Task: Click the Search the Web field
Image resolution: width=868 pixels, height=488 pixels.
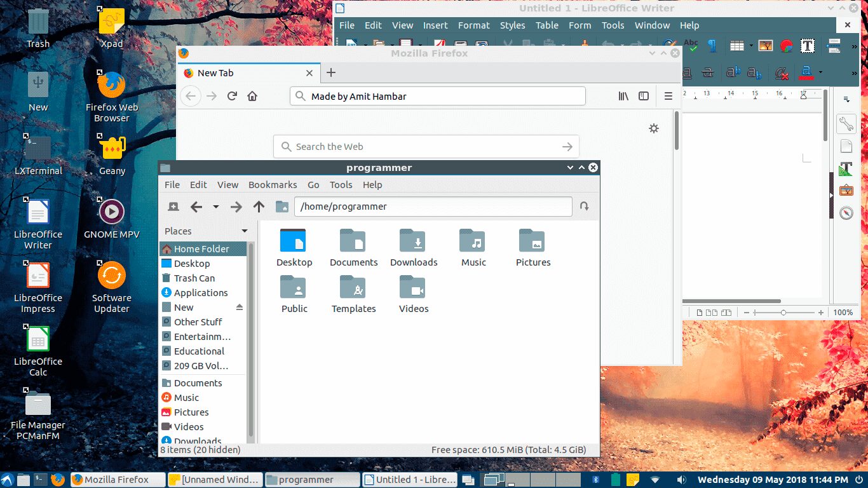Action: pyautogui.click(x=426, y=146)
